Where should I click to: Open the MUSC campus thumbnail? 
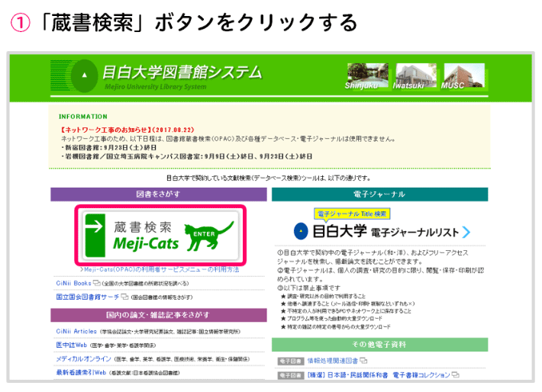(x=464, y=76)
